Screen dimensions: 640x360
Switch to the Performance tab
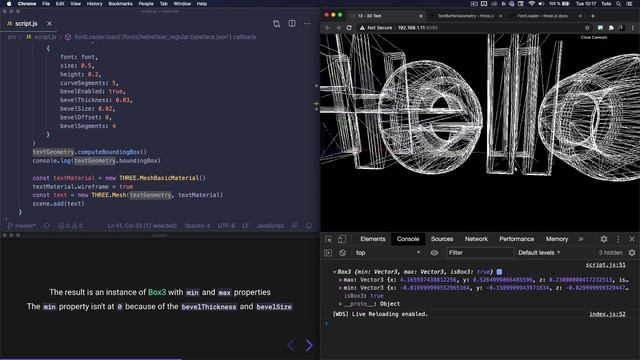click(x=516, y=239)
